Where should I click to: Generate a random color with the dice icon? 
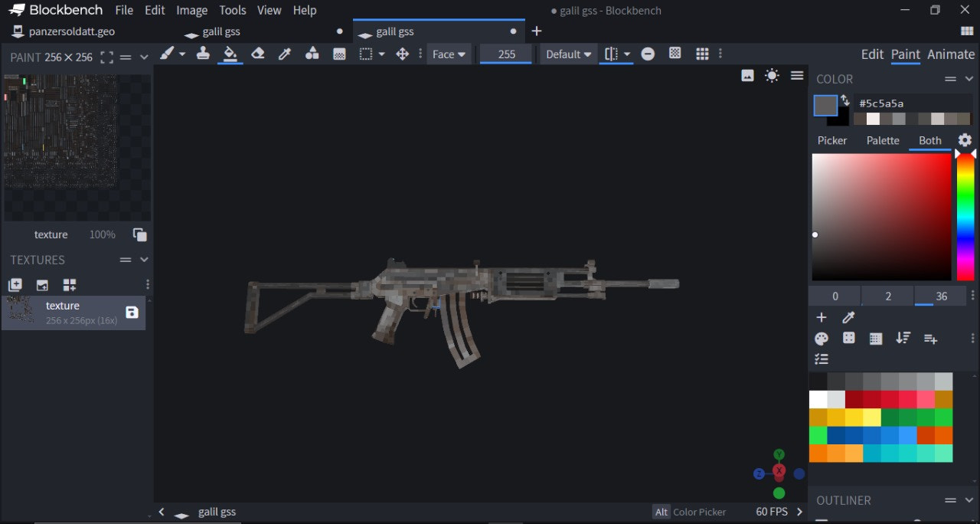[848, 338]
